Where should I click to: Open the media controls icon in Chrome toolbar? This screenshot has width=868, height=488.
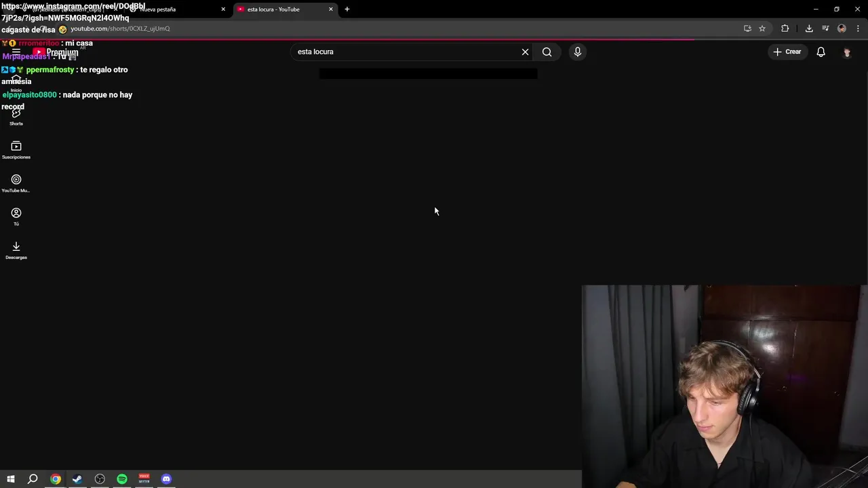825,28
